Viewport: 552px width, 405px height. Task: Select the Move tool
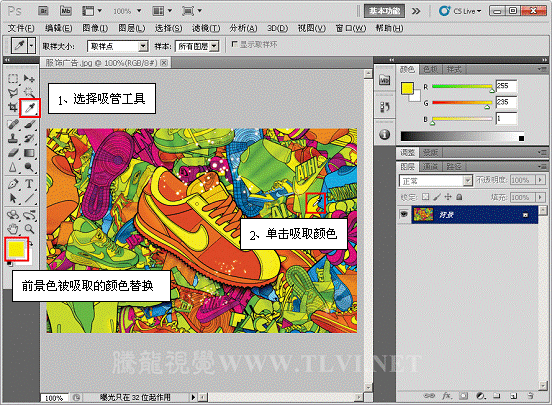click(x=29, y=78)
